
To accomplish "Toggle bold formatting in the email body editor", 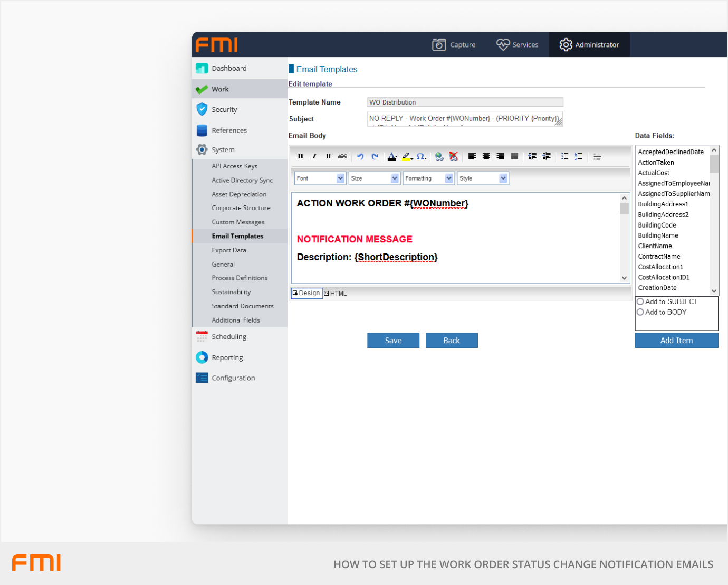I will click(300, 156).
